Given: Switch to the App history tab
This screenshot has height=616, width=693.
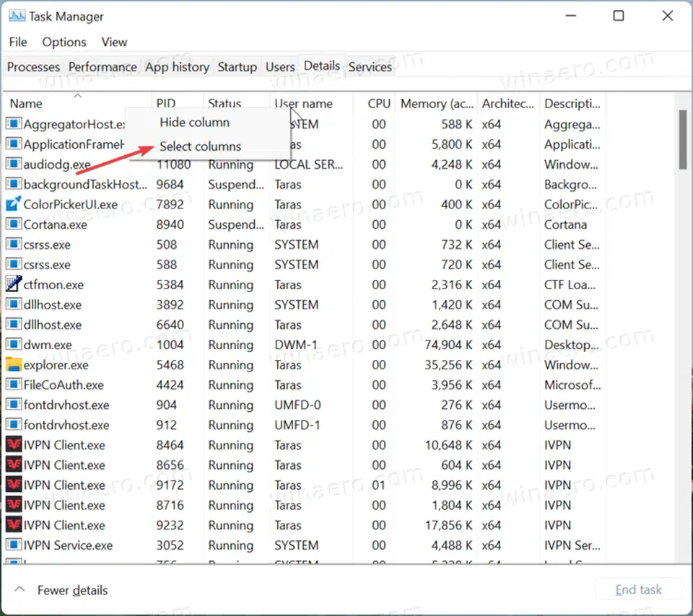Looking at the screenshot, I should (178, 67).
